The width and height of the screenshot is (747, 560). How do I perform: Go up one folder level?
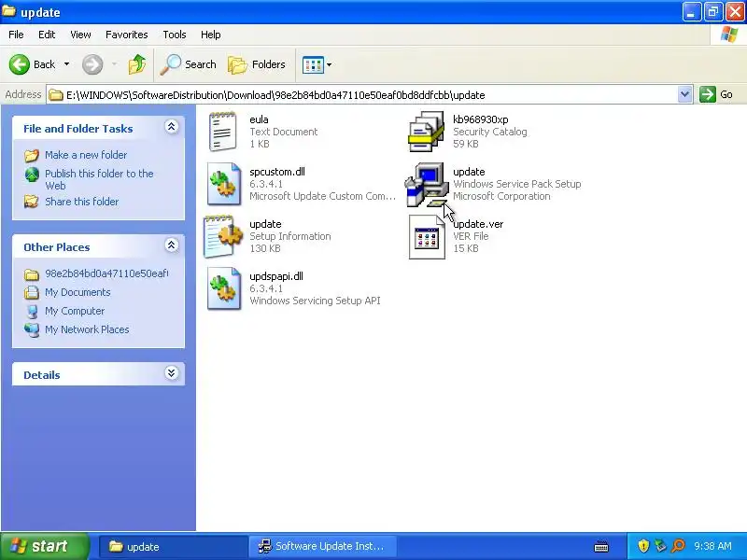[x=137, y=64]
